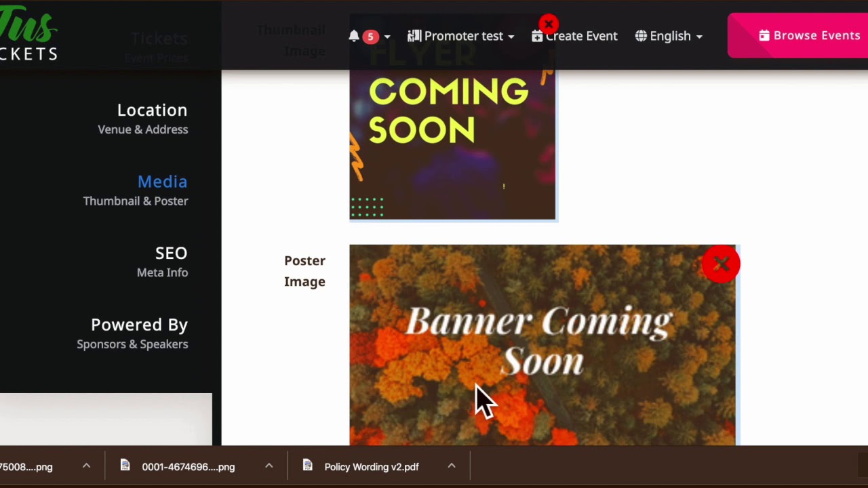Click the calendar icon in Browse Events button
The width and height of the screenshot is (868, 488).
[764, 35]
